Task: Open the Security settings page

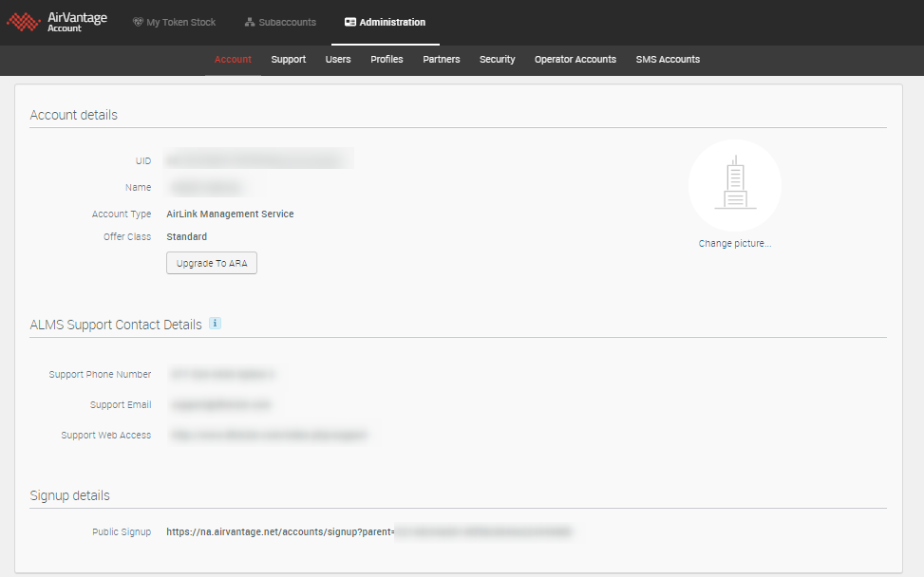Action: point(497,59)
